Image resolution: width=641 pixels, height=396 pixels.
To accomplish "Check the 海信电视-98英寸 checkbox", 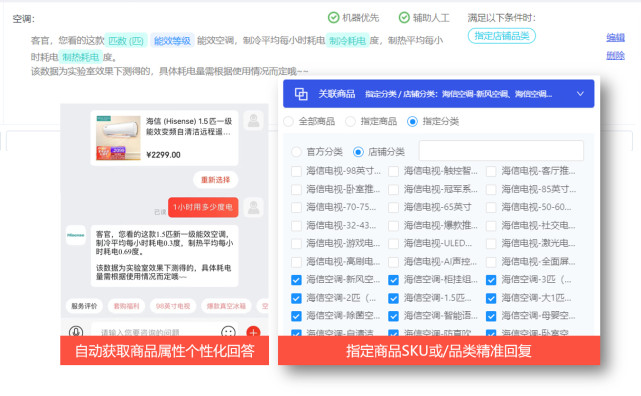I will pos(296,171).
